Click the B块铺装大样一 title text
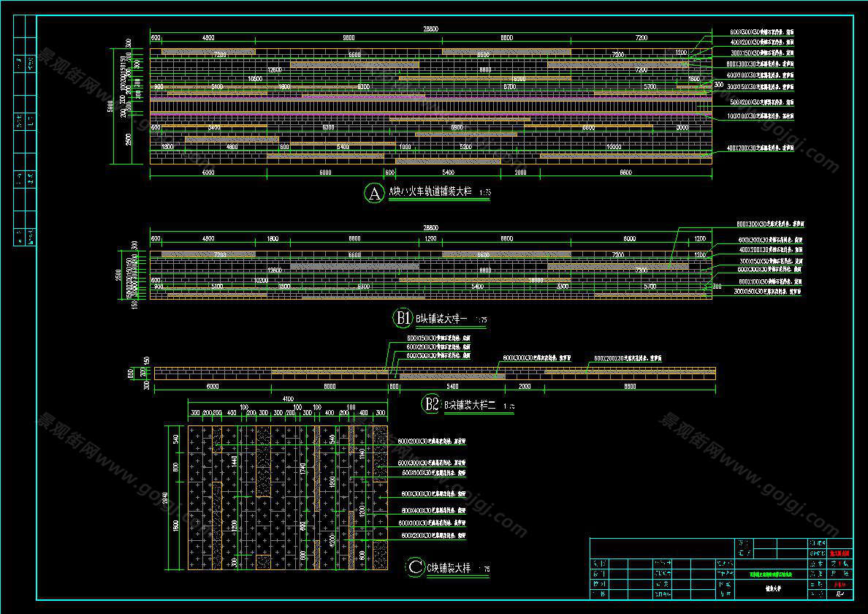The height and width of the screenshot is (614, 868). click(x=441, y=318)
